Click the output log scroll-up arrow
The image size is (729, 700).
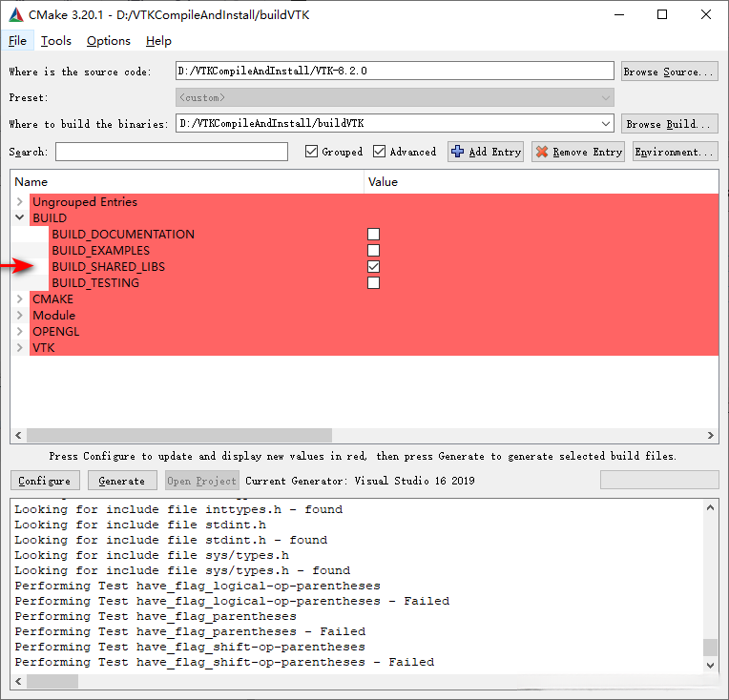710,507
